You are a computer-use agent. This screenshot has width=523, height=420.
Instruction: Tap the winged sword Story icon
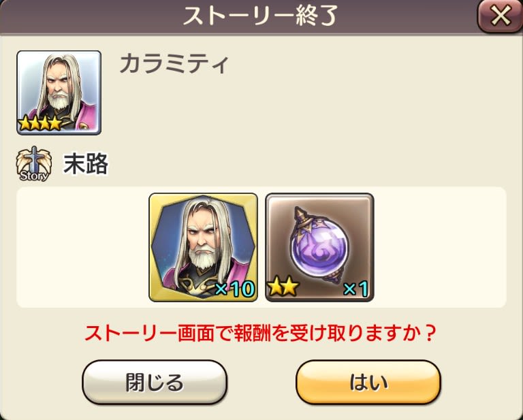(x=33, y=163)
